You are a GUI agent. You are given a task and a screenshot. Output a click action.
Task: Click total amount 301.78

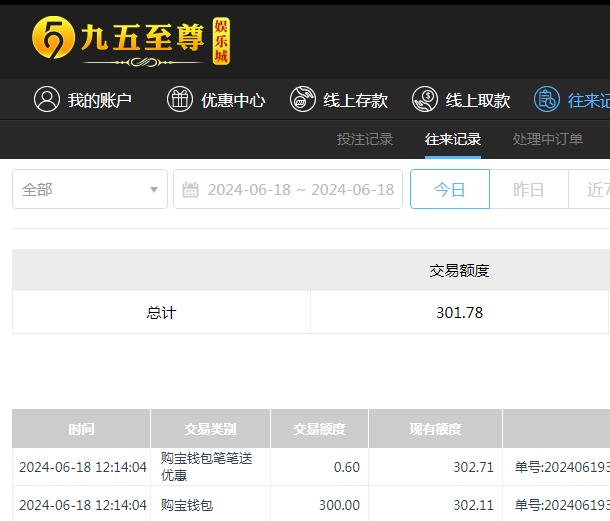pyautogui.click(x=459, y=313)
